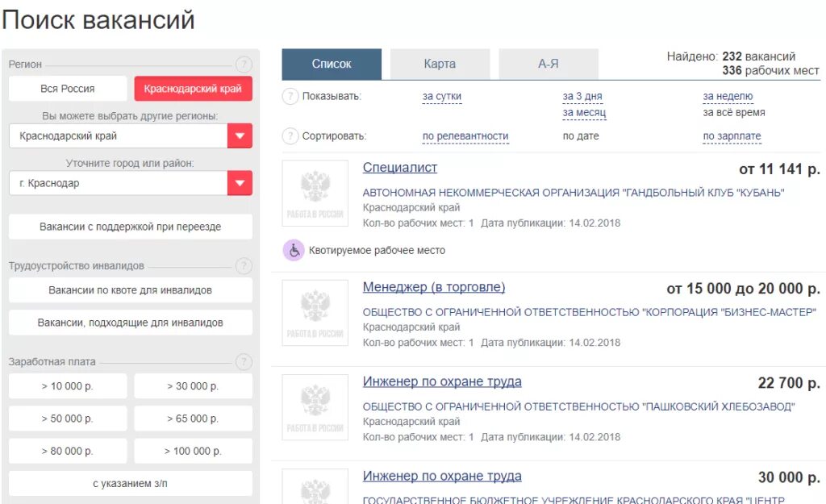
Task: Click the 336 рабочих мест counter
Action: click(770, 71)
